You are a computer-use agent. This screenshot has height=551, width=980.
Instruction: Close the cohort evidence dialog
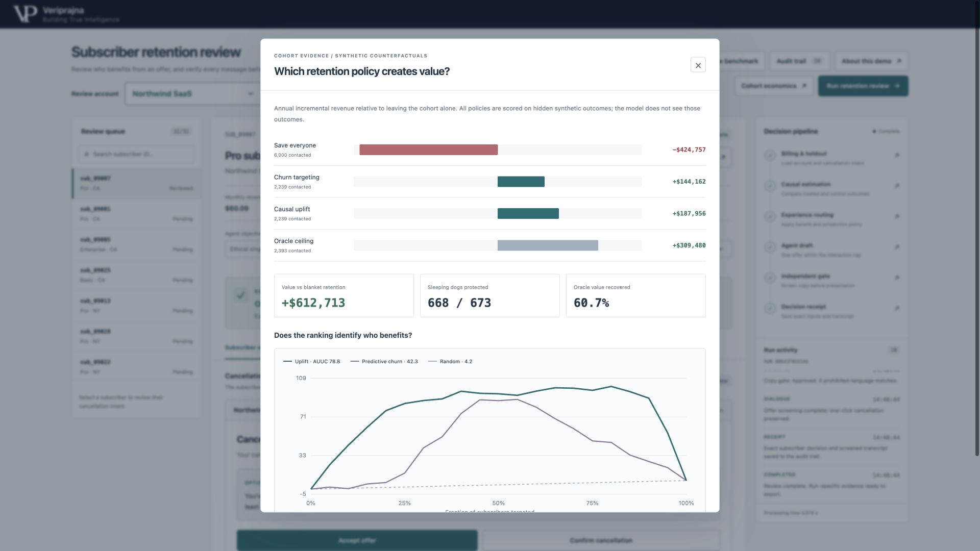coord(698,65)
